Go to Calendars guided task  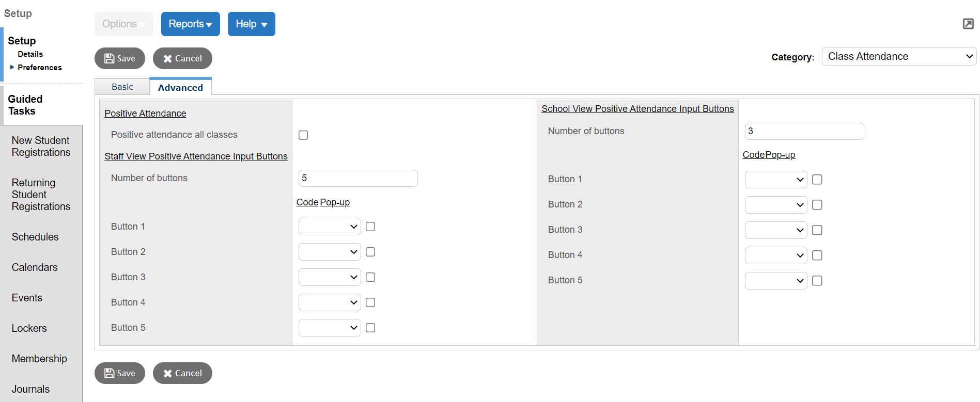tap(35, 267)
